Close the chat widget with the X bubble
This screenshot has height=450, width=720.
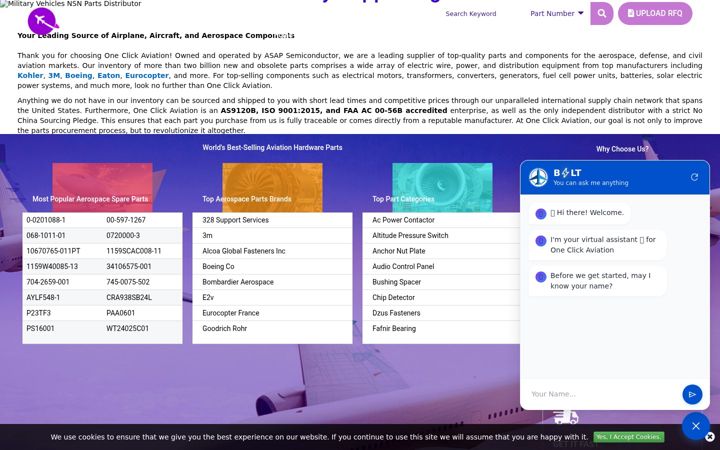pos(696,426)
